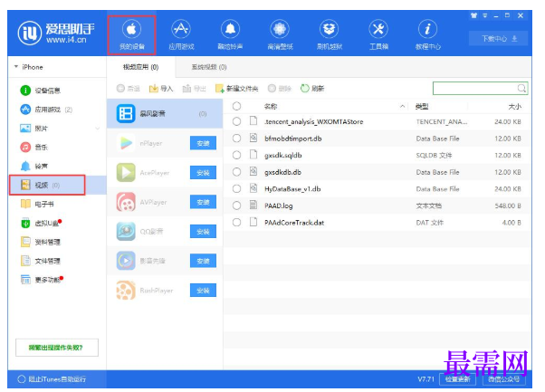This screenshot has height=392, width=545.
Task: Install AcePlayer
Action: click(x=203, y=173)
